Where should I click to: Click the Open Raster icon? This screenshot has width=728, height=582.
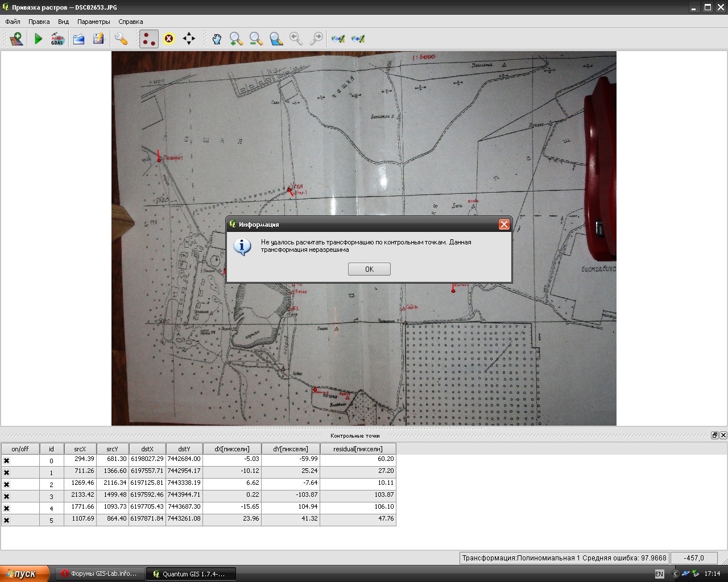point(16,39)
